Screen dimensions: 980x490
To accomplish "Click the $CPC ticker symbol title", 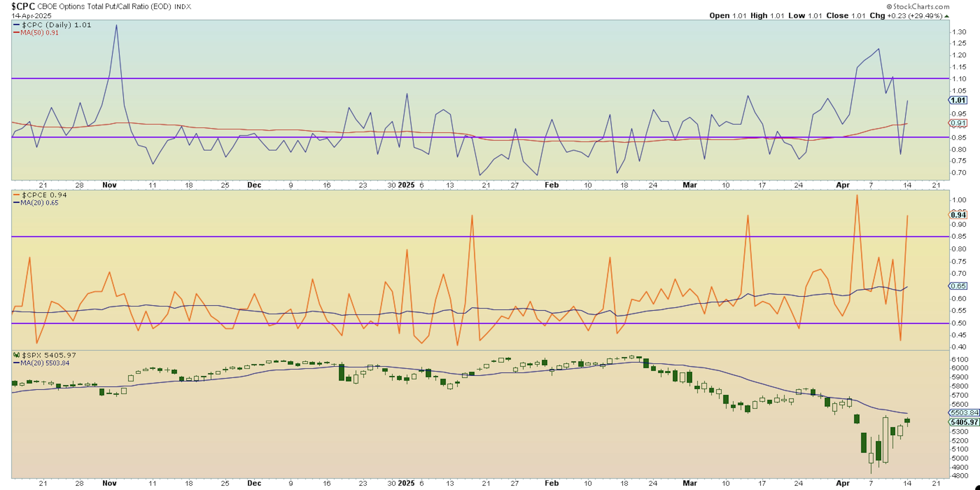I will [x=23, y=6].
